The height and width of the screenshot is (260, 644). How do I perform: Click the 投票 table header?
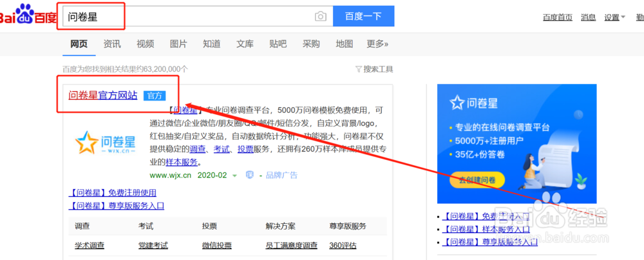tap(209, 226)
